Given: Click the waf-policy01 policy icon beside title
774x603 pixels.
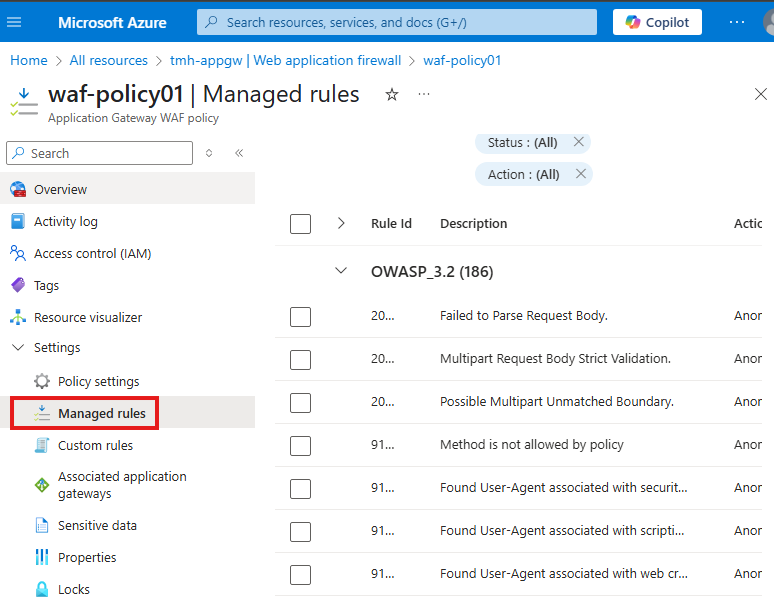Looking at the screenshot, I should tap(24, 102).
